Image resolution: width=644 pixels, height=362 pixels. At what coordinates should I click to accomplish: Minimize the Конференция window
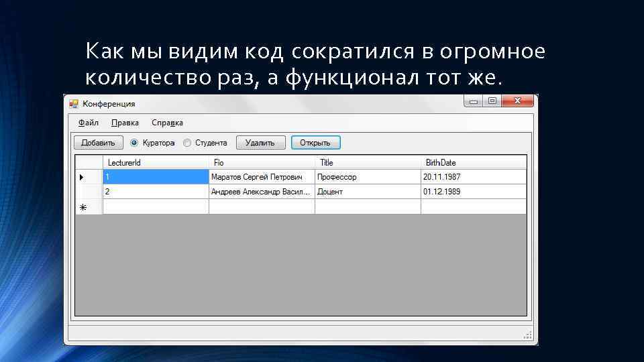pyautogui.click(x=474, y=101)
